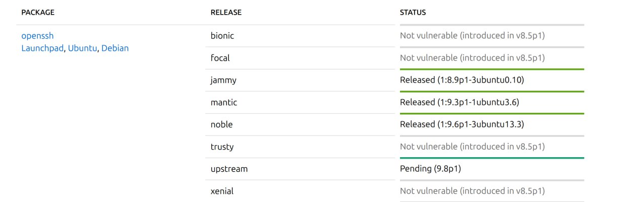644x202 pixels.
Task: Select the noble release name
Action: [222, 124]
